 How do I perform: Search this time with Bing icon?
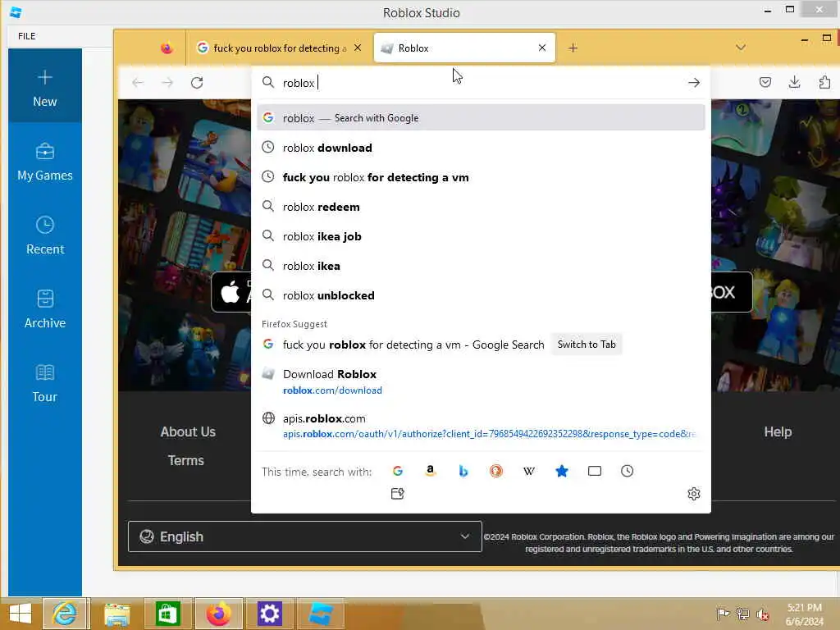(463, 471)
